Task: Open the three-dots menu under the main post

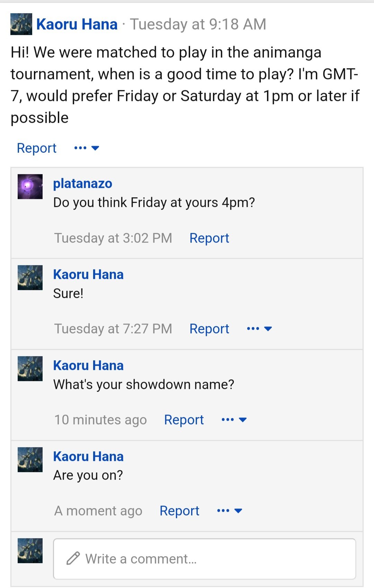Action: 87,148
